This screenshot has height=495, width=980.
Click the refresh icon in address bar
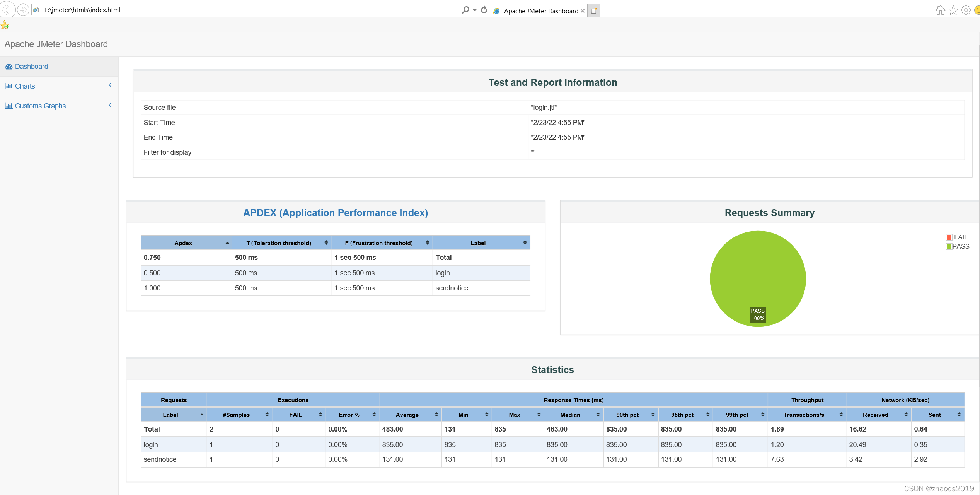(484, 10)
